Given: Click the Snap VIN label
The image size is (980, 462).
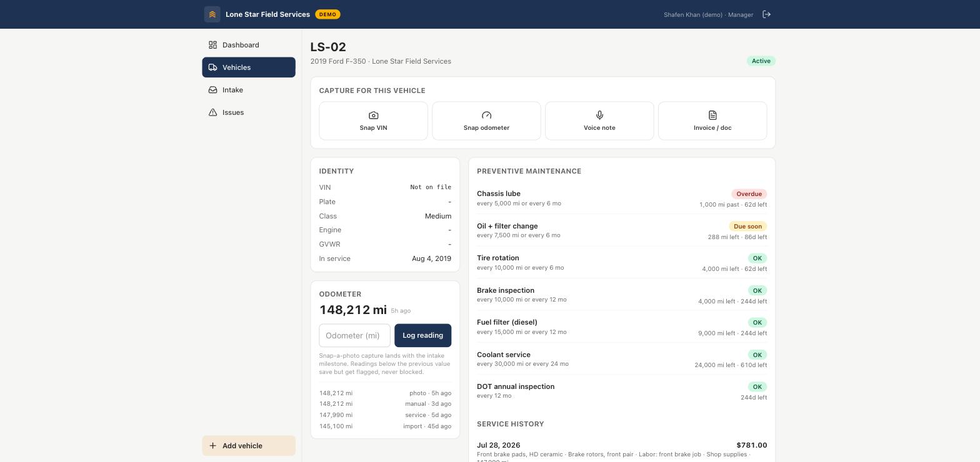Looking at the screenshot, I should click(x=373, y=128).
